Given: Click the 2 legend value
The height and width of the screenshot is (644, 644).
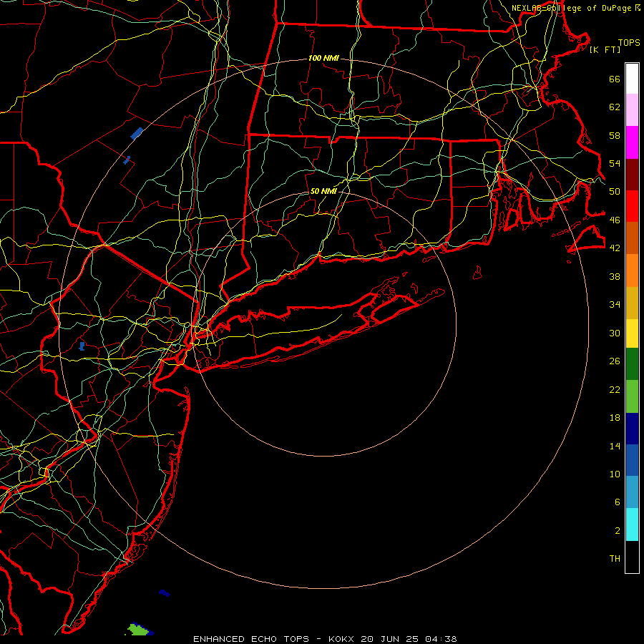Looking at the screenshot, I should coord(617,530).
